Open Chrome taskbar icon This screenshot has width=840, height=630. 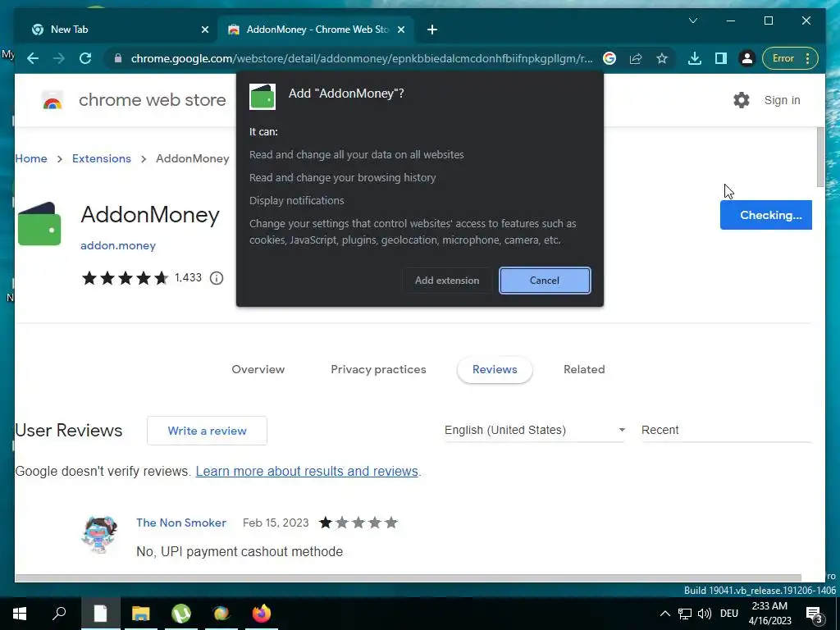click(221, 614)
